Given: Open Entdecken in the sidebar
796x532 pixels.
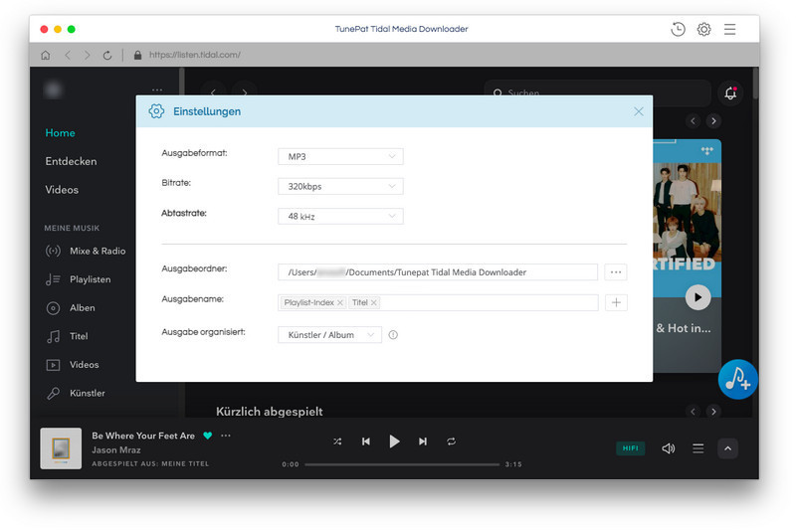Looking at the screenshot, I should coord(71,161).
